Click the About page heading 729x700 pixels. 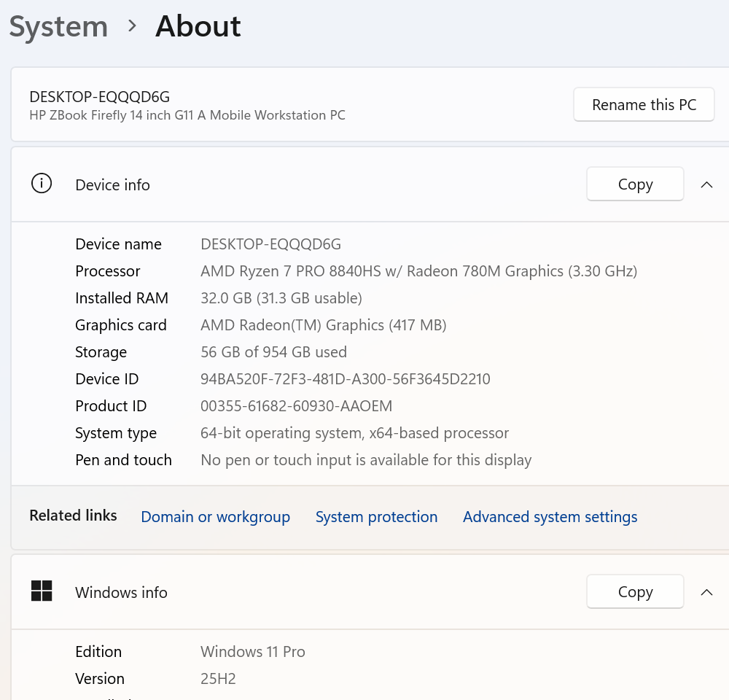(198, 26)
